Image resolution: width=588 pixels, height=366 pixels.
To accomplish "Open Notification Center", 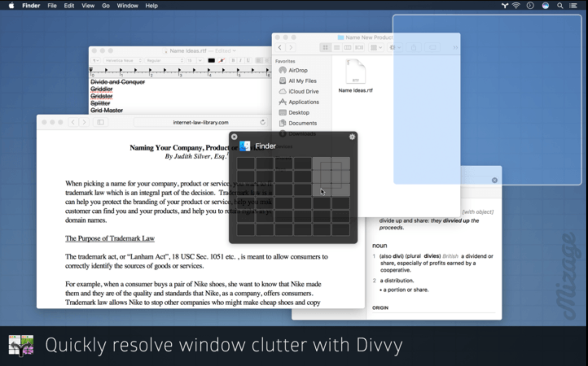I will point(573,5).
